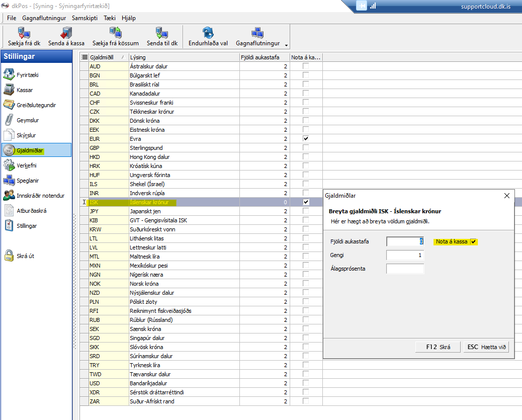Enable the Nota á kassa checkbox for AUD
This screenshot has width=522, height=420.
(x=306, y=66)
